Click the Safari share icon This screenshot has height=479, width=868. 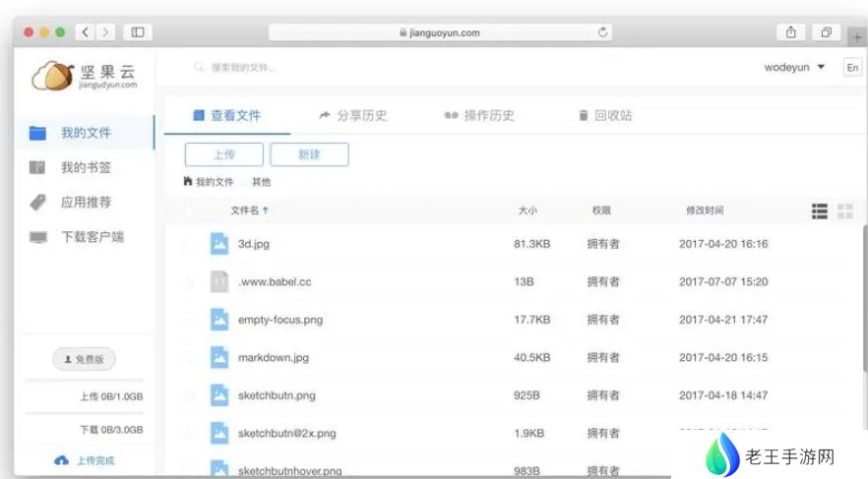point(790,32)
